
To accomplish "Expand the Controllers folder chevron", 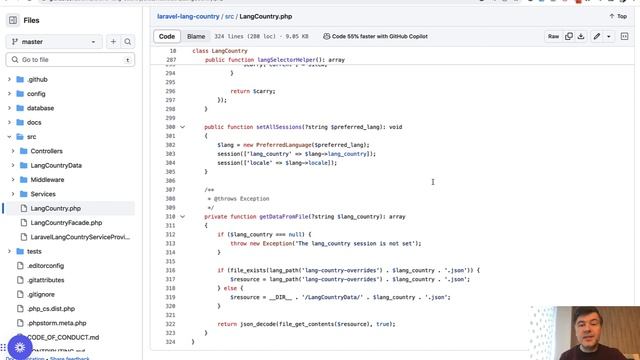I will [13, 151].
